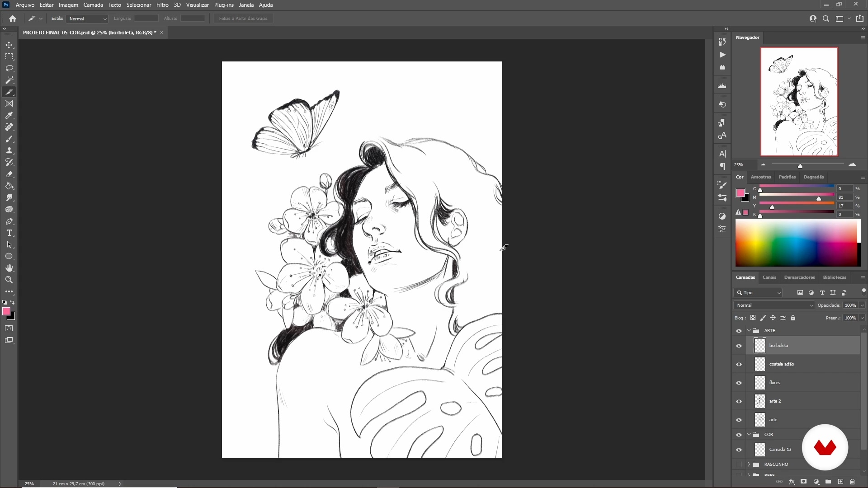Image resolution: width=868 pixels, height=488 pixels.
Task: Hide the arte 2 layer
Action: 739,402
